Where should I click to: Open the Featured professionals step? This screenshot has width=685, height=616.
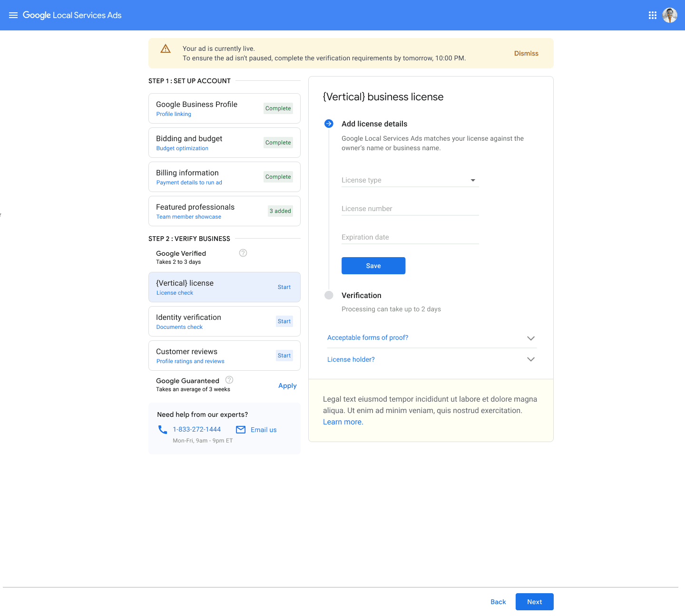click(x=225, y=211)
